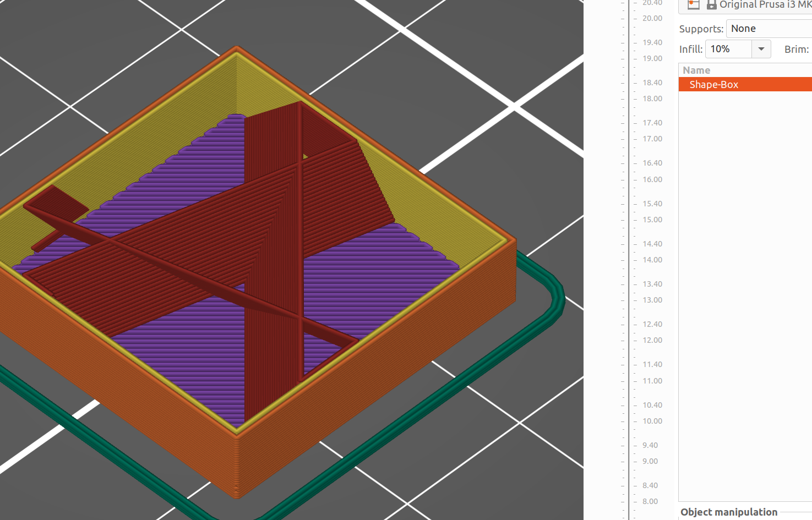Click the 17.00 layer height mark
This screenshot has height=520, width=812.
click(652, 139)
